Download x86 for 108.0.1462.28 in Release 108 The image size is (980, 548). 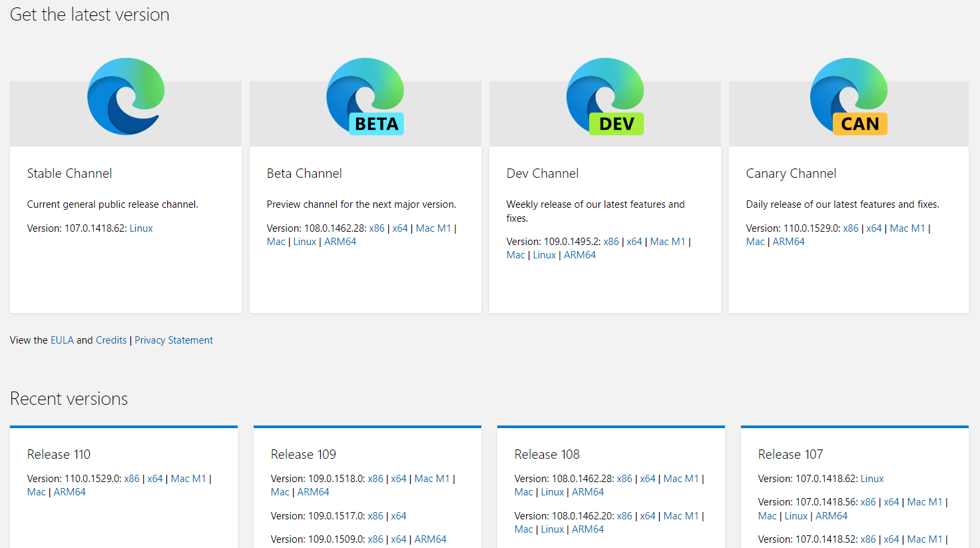pyautogui.click(x=624, y=479)
